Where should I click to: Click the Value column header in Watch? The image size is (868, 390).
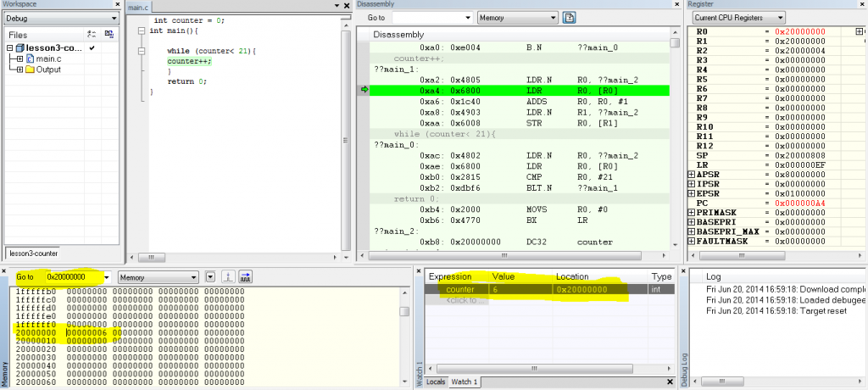[x=520, y=276]
